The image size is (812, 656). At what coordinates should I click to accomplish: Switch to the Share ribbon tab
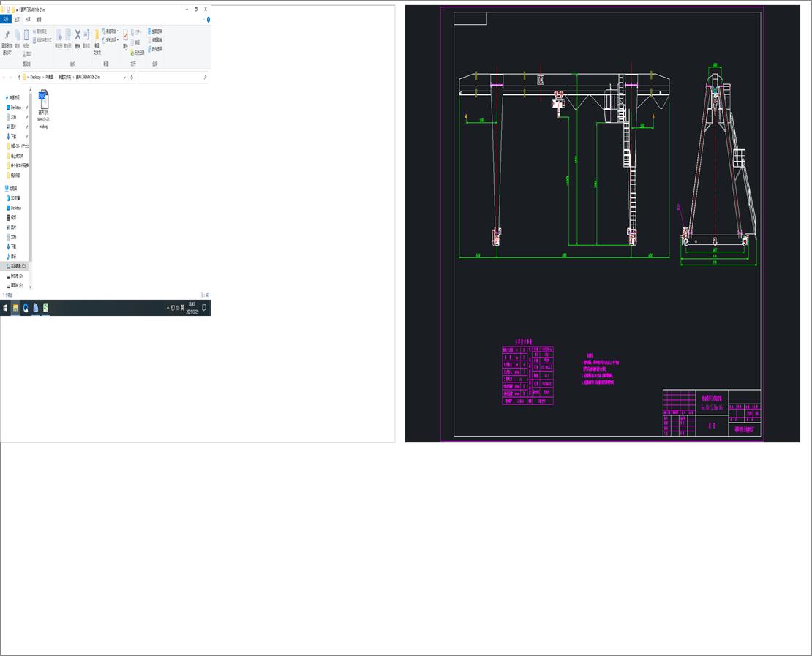coord(28,19)
